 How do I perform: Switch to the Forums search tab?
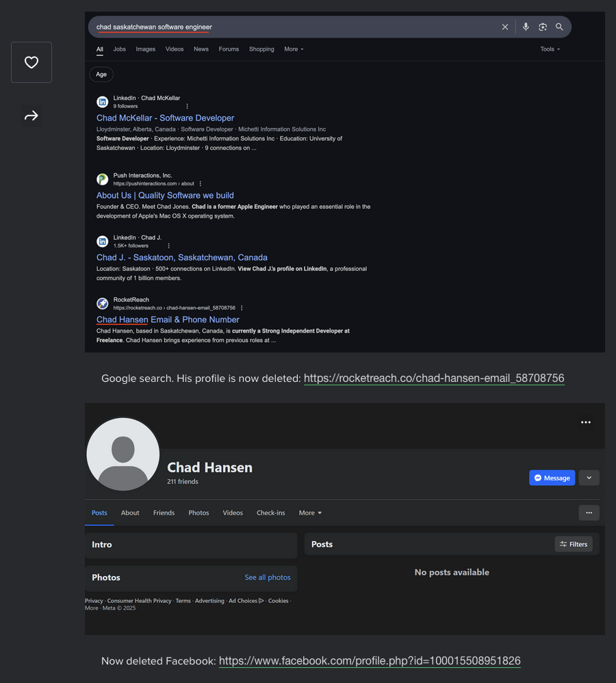click(x=229, y=49)
